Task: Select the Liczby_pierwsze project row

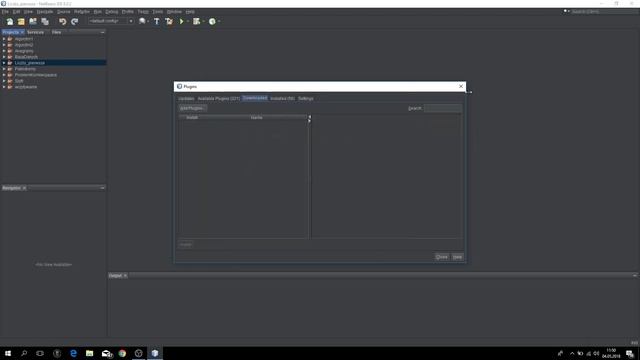Action: coord(53,63)
